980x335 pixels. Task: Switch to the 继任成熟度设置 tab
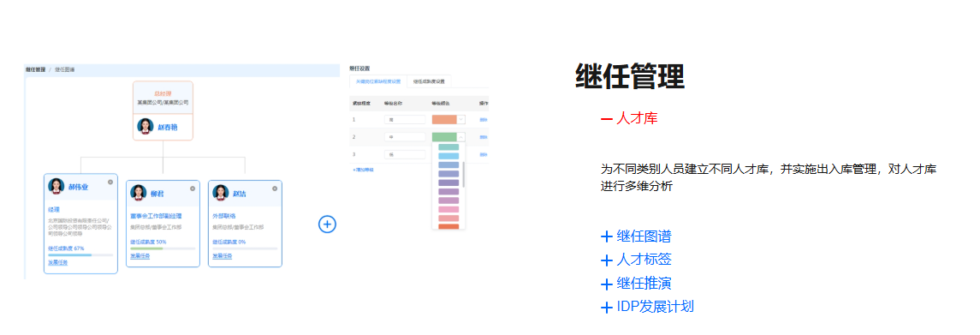[429, 81]
